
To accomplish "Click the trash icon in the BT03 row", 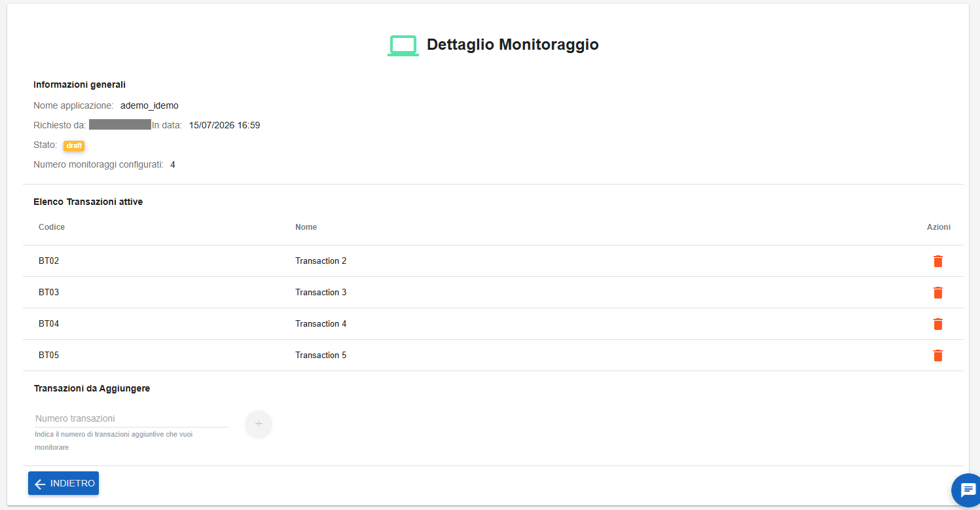I will [937, 293].
